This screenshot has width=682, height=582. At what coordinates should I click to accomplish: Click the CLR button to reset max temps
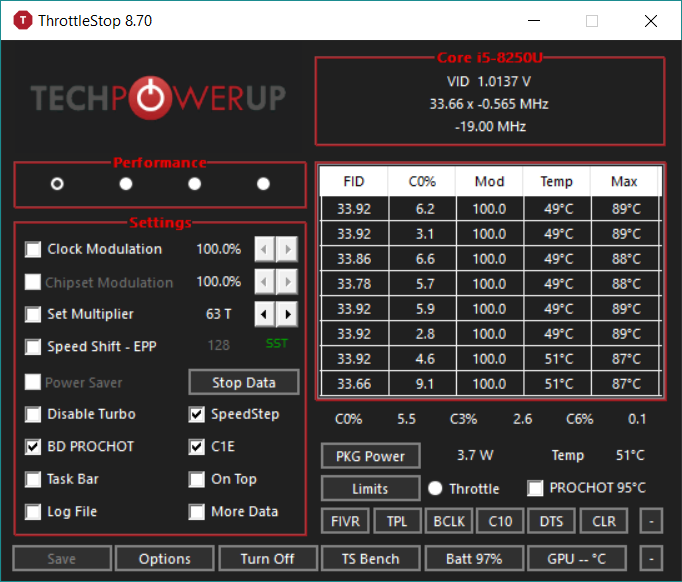(x=604, y=521)
